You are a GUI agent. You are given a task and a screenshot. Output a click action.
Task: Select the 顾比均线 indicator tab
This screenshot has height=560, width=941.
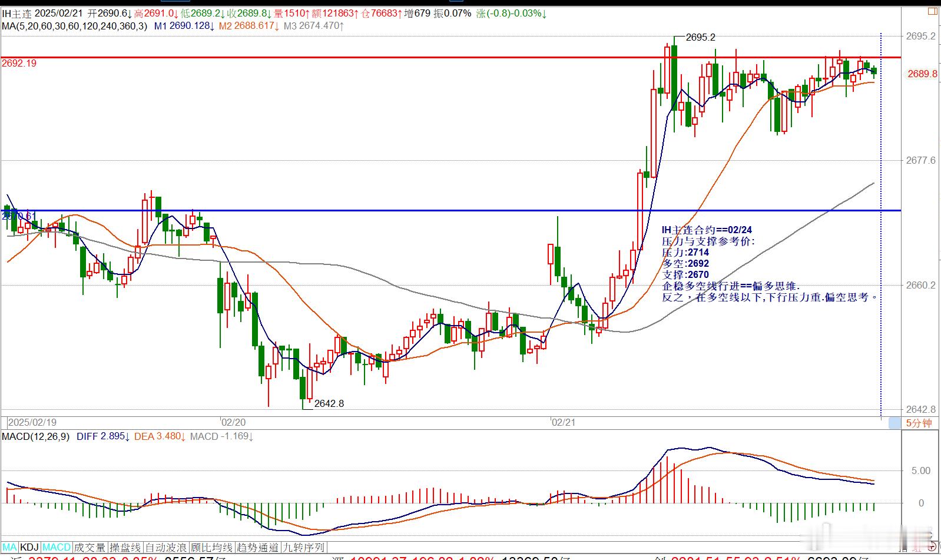[211, 548]
